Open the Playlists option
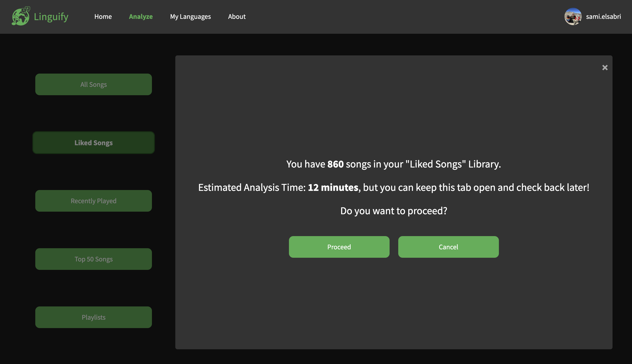The height and width of the screenshot is (364, 632). 94,317
